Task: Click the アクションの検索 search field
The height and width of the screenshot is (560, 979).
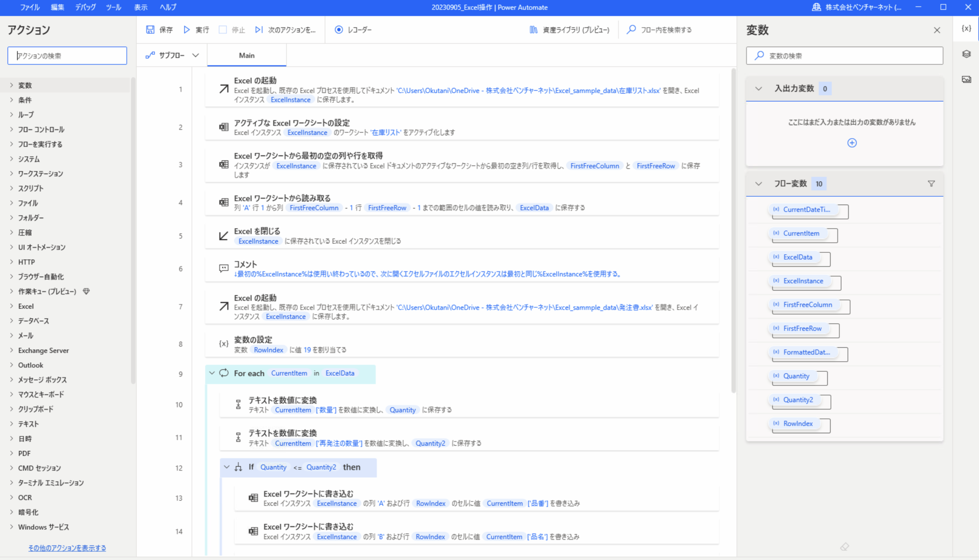Action: coord(67,55)
